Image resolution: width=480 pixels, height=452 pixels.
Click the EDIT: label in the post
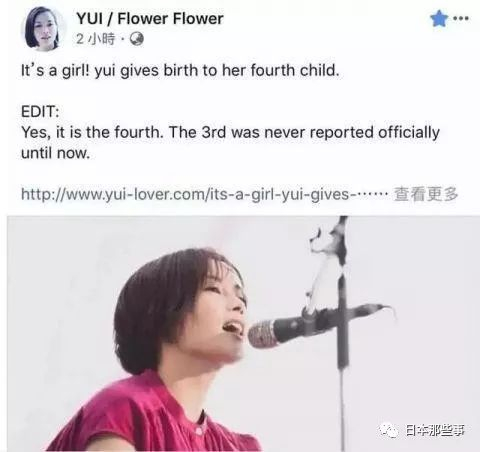pyautogui.click(x=40, y=112)
